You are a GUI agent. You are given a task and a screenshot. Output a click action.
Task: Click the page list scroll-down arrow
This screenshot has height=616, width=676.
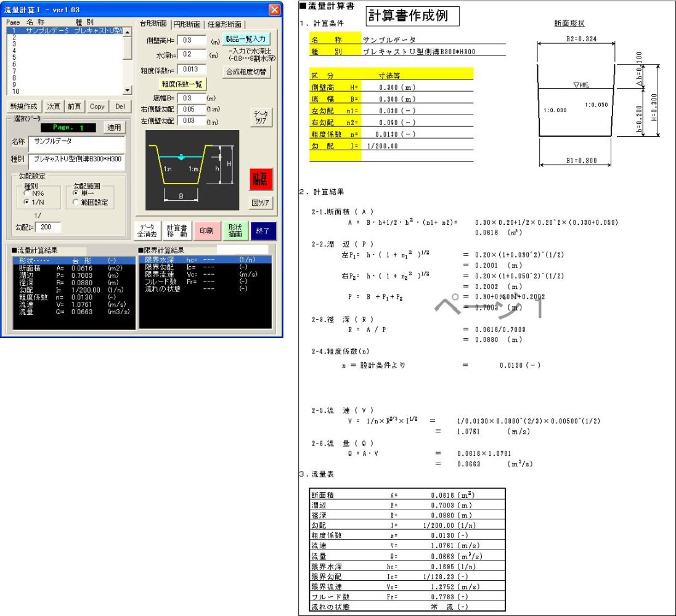click(x=128, y=91)
